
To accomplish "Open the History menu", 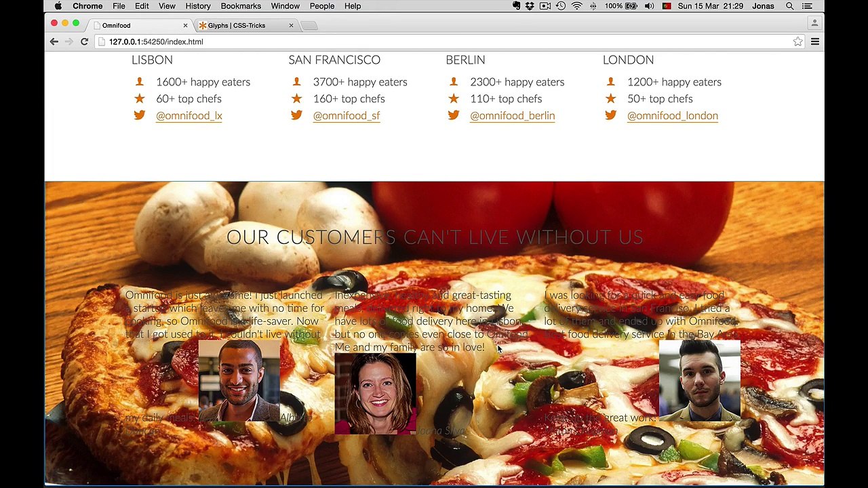I will 198,6.
